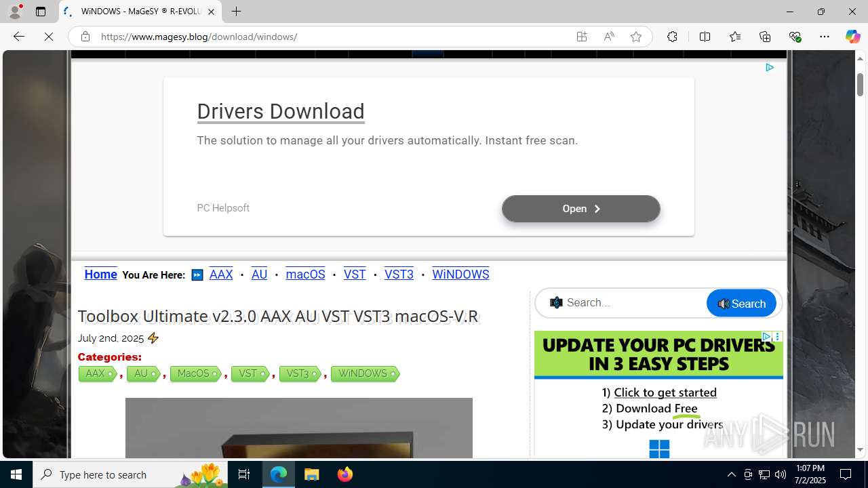Select the MacOS category tag
The height and width of the screenshot is (488, 868).
pyautogui.click(x=195, y=373)
